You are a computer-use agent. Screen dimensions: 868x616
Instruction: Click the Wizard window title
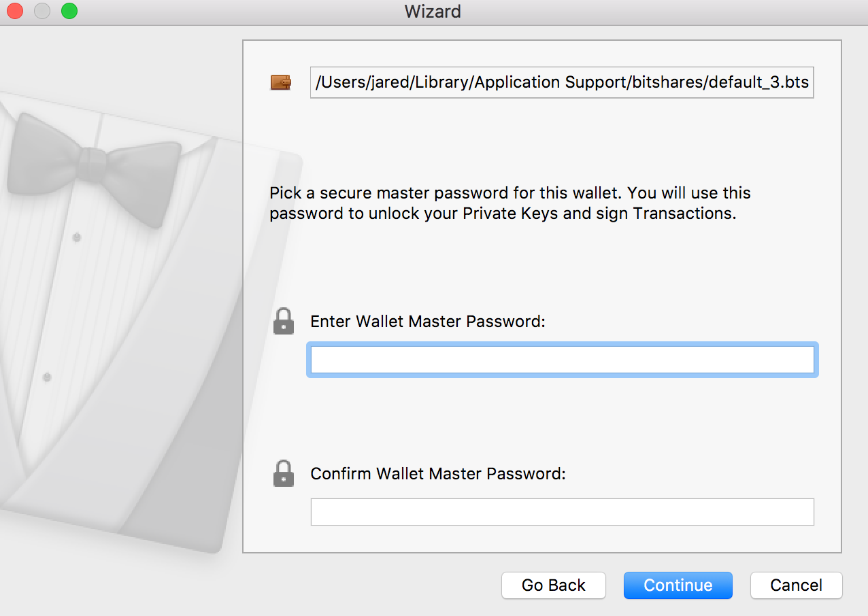point(433,12)
